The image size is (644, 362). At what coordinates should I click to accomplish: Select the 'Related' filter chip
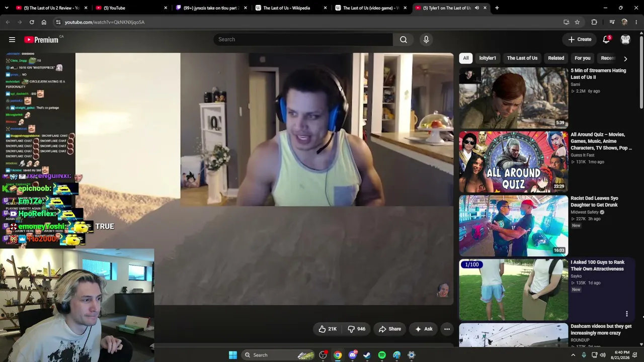click(556, 58)
